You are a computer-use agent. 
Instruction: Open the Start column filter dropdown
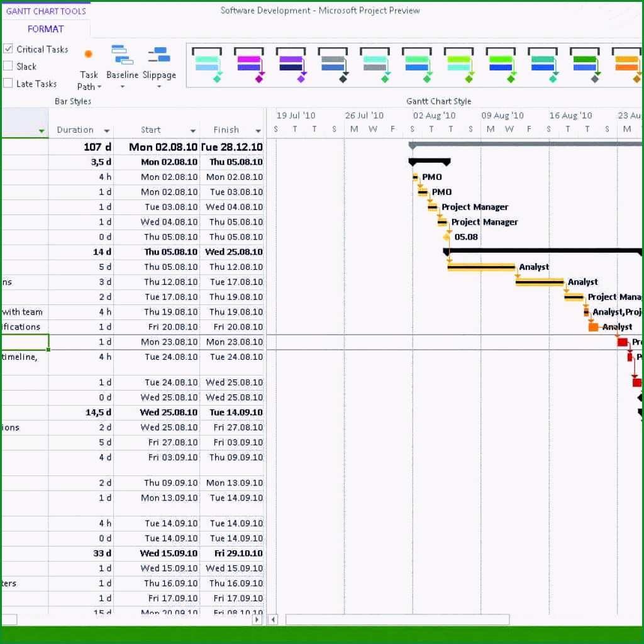pyautogui.click(x=192, y=131)
